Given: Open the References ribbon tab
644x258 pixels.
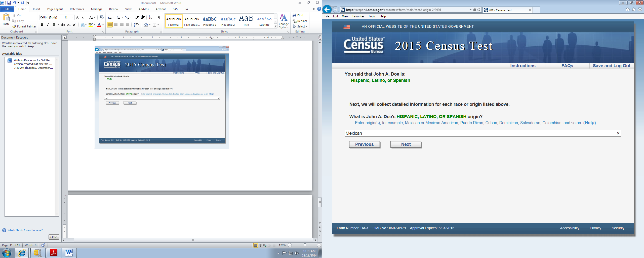Looking at the screenshot, I should coord(77,9).
